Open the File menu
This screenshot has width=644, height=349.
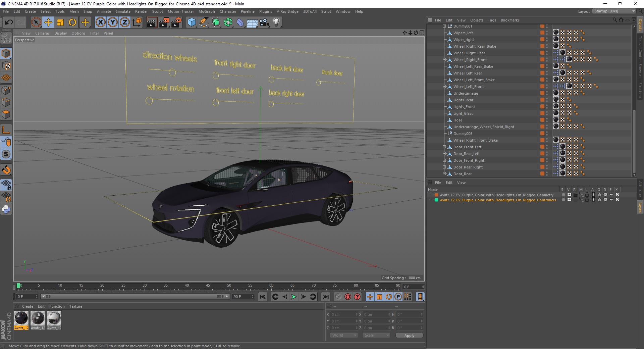6,11
